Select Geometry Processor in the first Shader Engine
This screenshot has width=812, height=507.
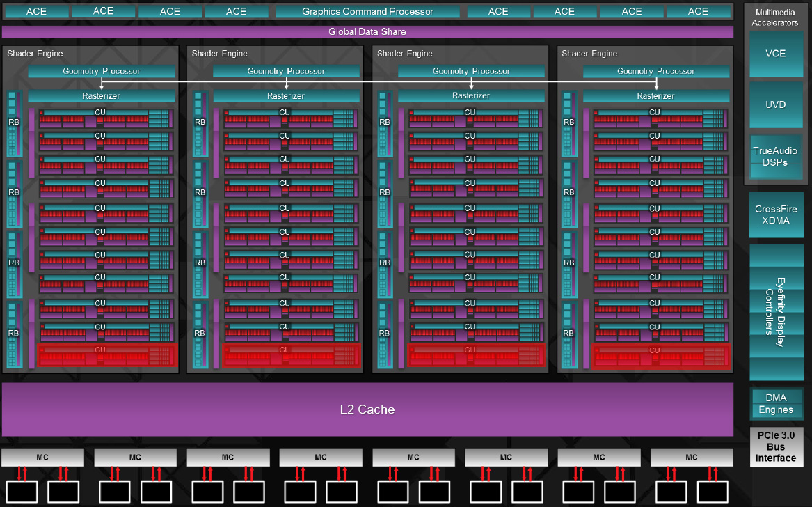(x=102, y=71)
